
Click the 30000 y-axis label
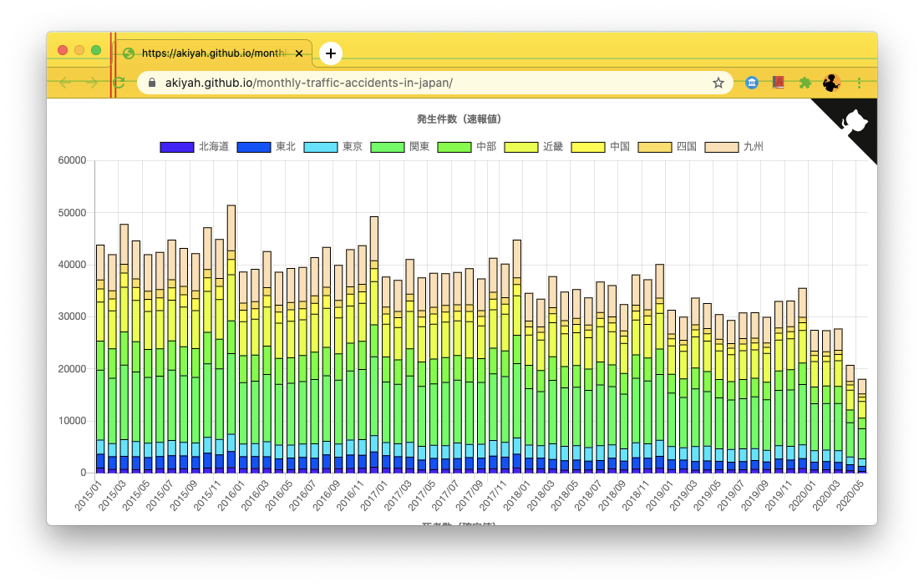point(72,316)
